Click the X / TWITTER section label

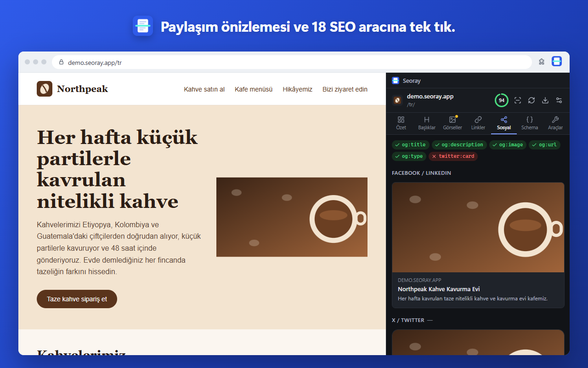click(x=408, y=320)
